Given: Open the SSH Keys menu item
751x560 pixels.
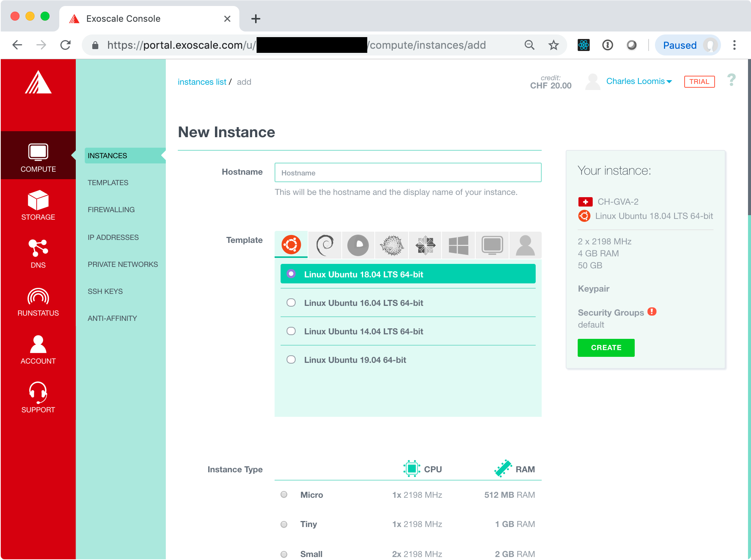Looking at the screenshot, I should click(x=105, y=291).
